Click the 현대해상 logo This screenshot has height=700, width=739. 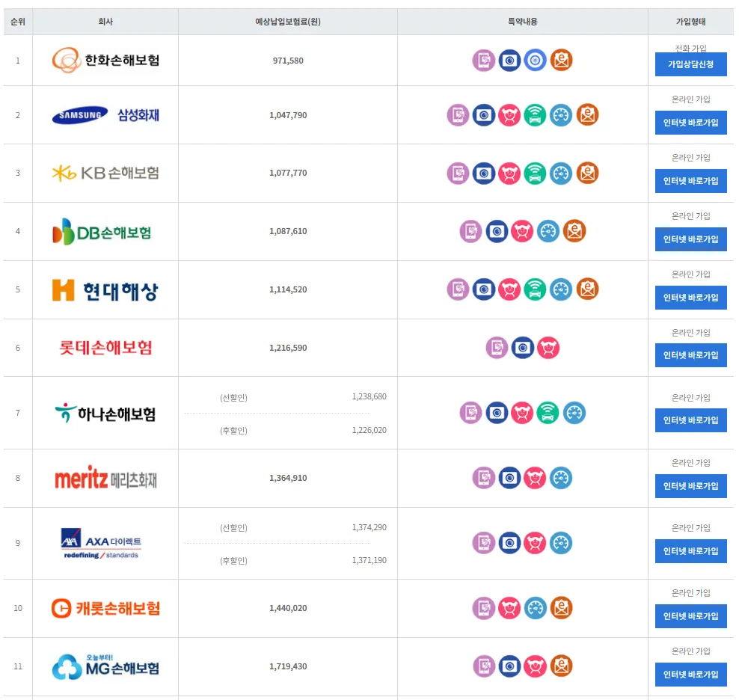pos(105,290)
